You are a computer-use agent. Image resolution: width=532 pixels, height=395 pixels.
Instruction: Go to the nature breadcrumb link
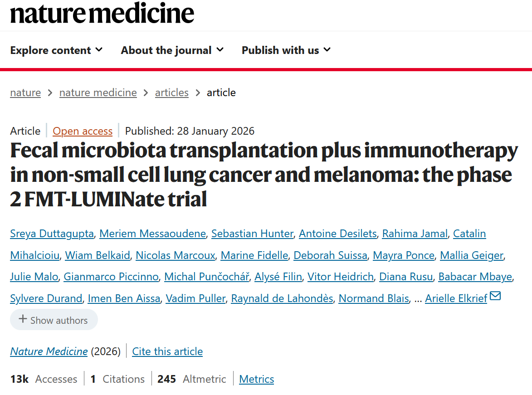pyautogui.click(x=25, y=93)
